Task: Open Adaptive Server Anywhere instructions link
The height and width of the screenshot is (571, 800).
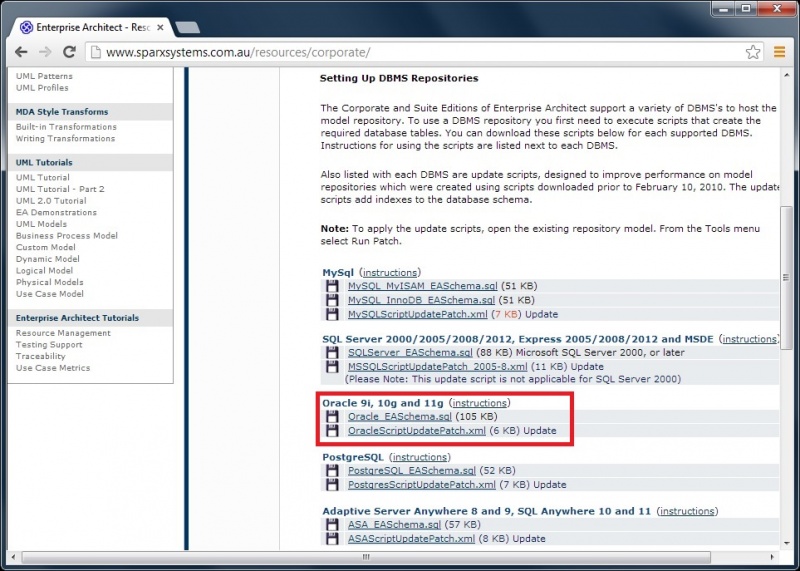Action: 687,511
